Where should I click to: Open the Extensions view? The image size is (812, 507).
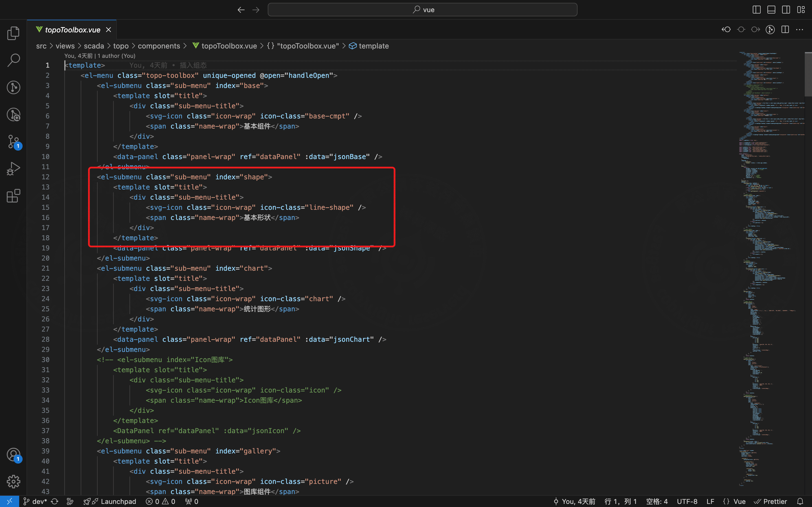pyautogui.click(x=14, y=196)
